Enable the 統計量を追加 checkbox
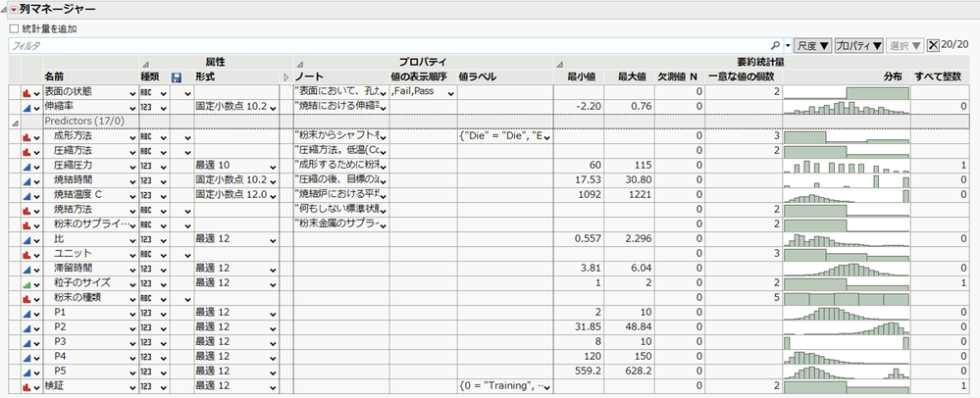This screenshot has height=398, width=980. [13, 28]
